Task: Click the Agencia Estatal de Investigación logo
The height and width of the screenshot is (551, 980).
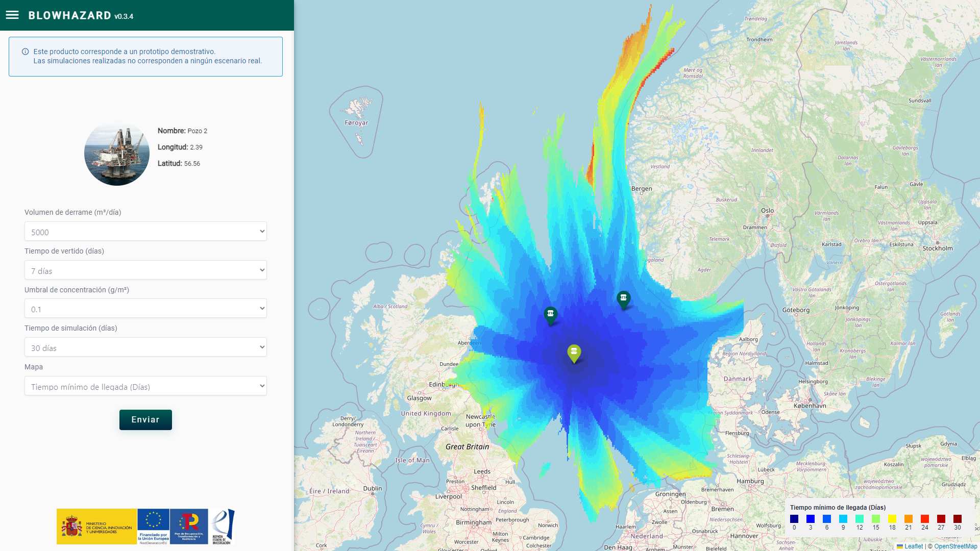Action: point(223,527)
